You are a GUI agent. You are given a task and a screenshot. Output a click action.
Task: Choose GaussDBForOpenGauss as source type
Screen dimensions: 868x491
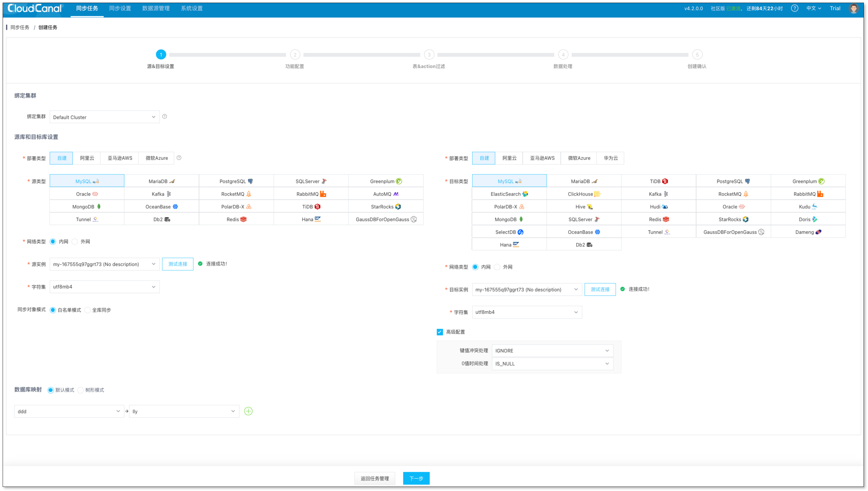click(x=386, y=219)
